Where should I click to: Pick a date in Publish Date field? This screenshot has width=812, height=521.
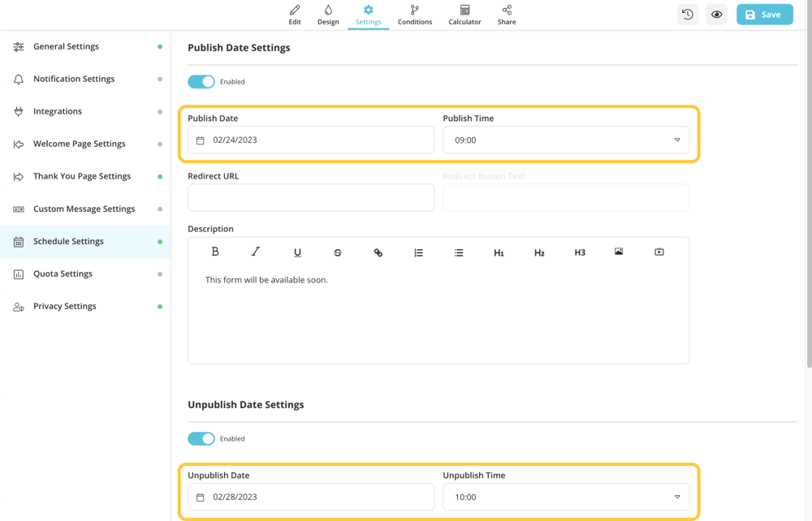[x=311, y=140]
